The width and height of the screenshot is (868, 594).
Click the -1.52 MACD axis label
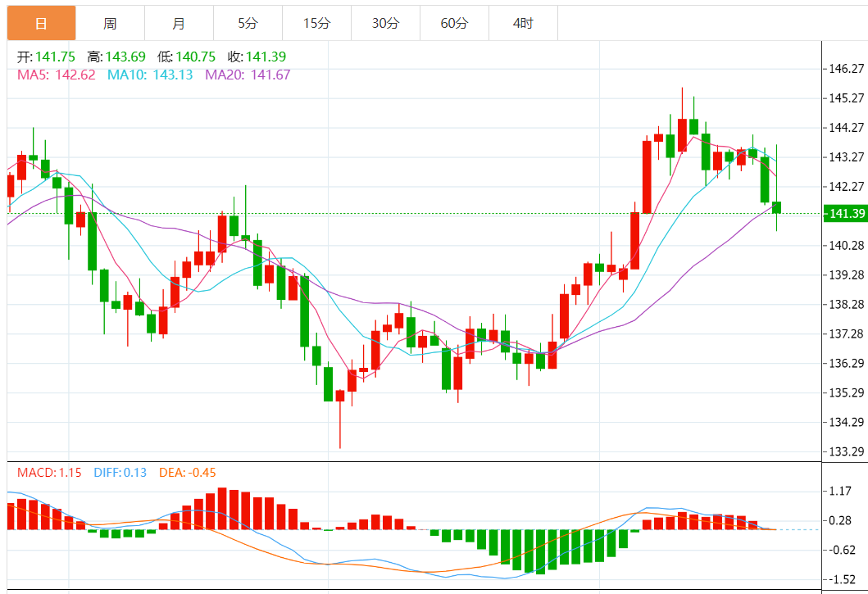(842, 579)
